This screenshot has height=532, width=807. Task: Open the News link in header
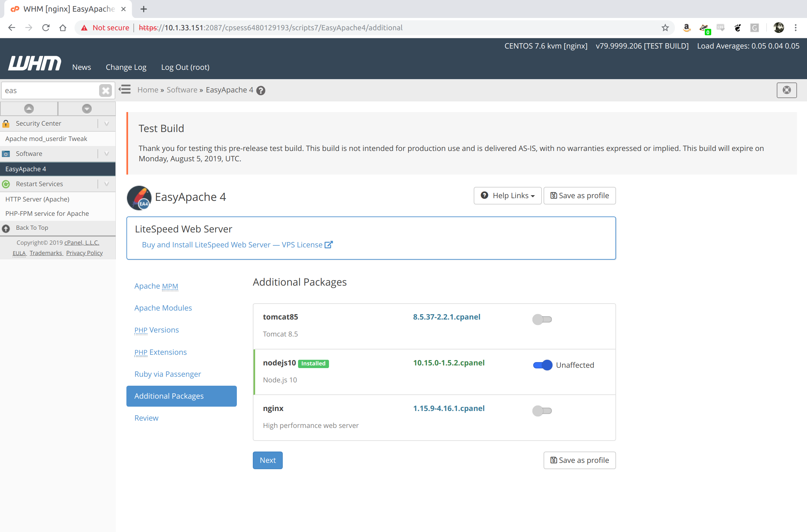(81, 67)
